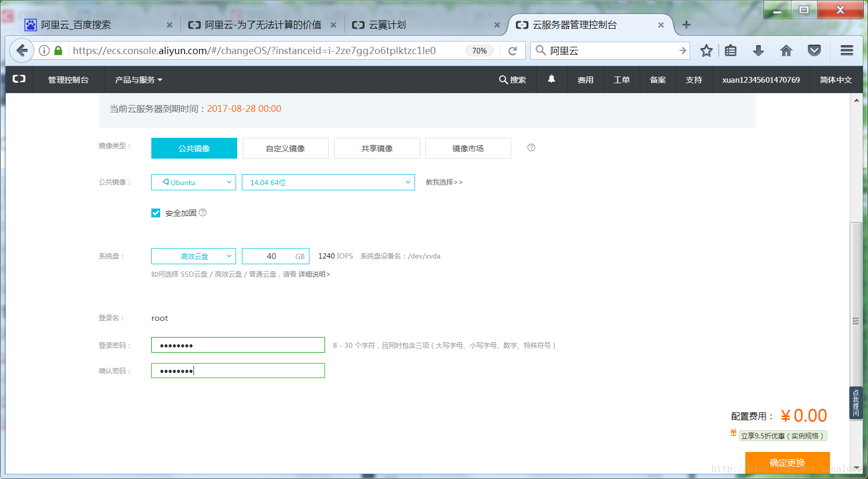Click the scrollbar up arrow
Image resolution: width=868 pixels, height=479 pixels.
pyautogui.click(x=856, y=100)
